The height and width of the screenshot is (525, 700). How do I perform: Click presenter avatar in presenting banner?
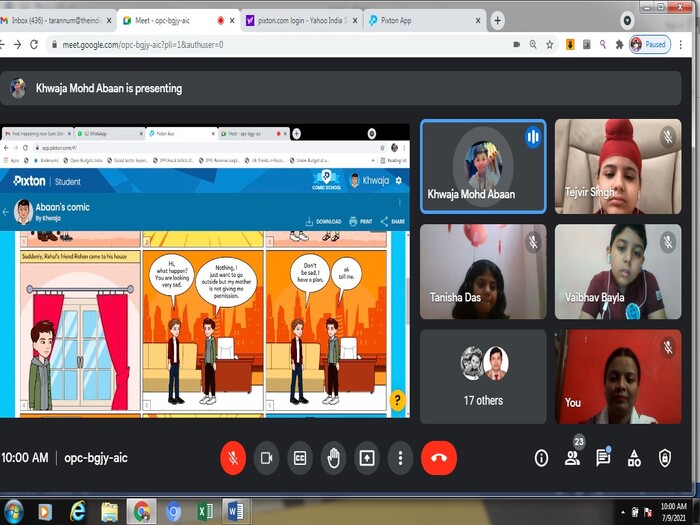18,88
